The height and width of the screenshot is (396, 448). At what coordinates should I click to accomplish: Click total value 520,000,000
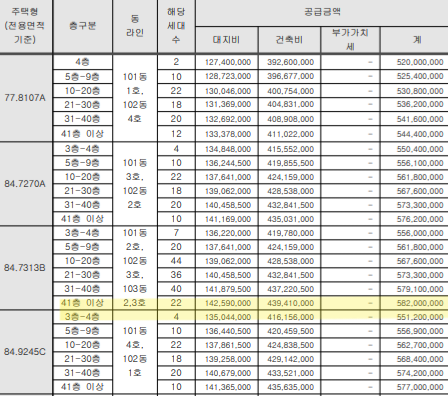click(420, 62)
